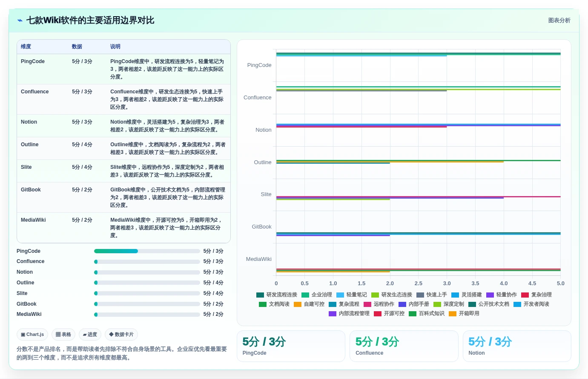Click the Confluence y-axis label in chart
The image size is (588, 379).
(x=258, y=98)
